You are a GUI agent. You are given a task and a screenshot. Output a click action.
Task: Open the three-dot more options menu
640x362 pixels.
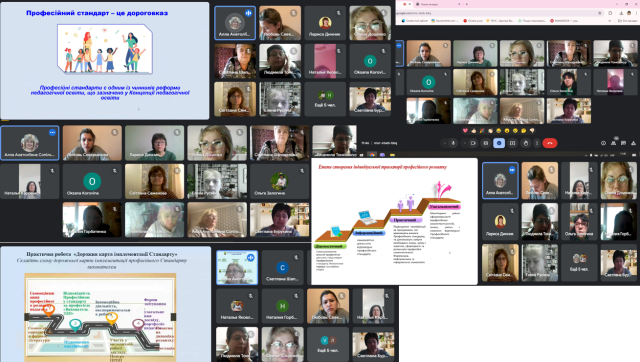pos(537,143)
